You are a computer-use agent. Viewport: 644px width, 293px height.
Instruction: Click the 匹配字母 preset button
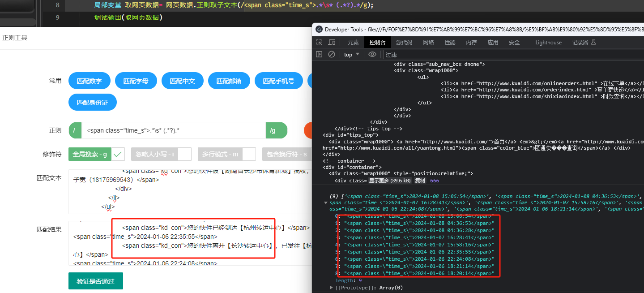[x=136, y=81]
